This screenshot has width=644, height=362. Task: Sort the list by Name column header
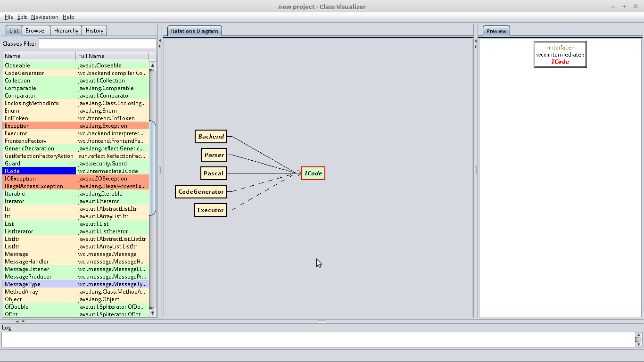(x=39, y=56)
